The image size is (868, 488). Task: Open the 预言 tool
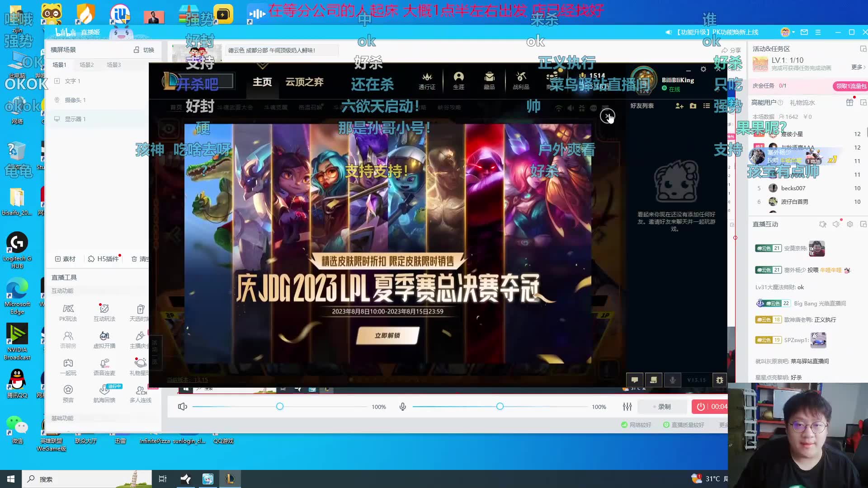tap(68, 394)
